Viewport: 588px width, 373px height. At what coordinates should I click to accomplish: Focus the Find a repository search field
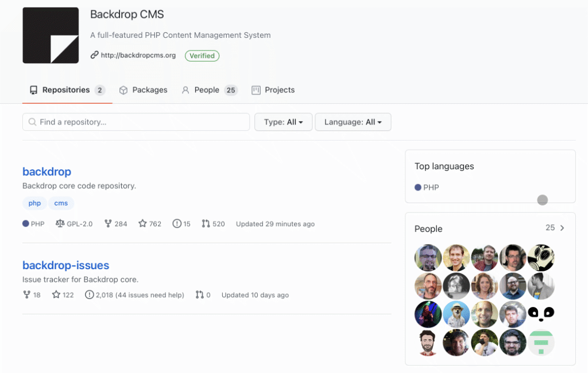coord(136,122)
